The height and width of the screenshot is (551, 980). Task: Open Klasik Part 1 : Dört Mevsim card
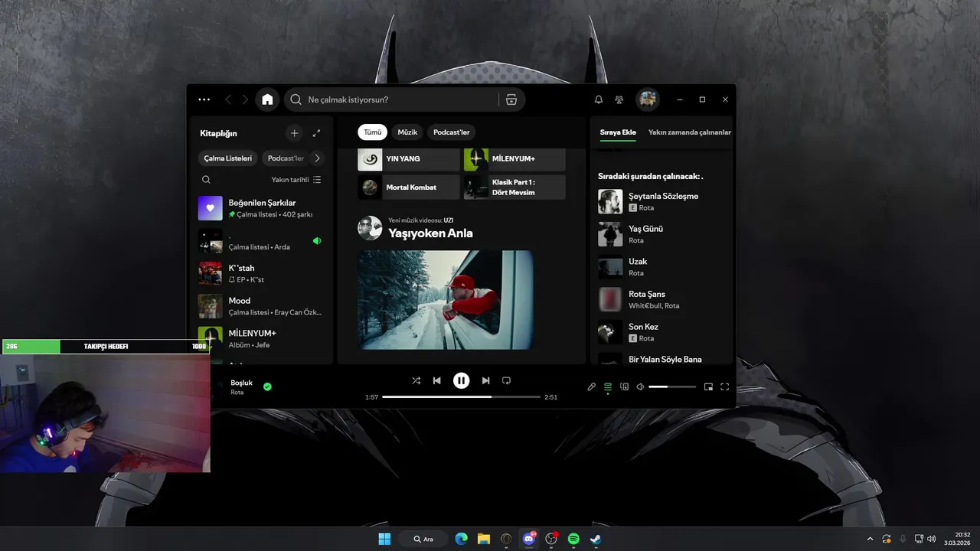514,187
